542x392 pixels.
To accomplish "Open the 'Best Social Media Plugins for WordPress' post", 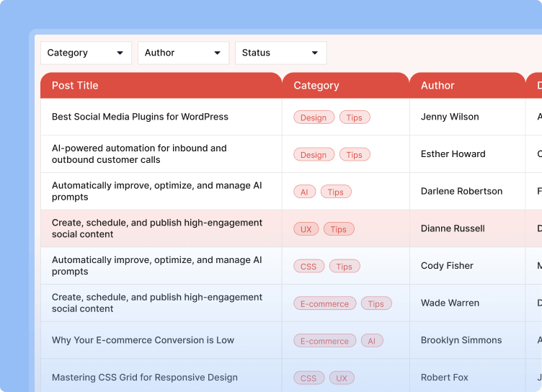I will point(140,117).
